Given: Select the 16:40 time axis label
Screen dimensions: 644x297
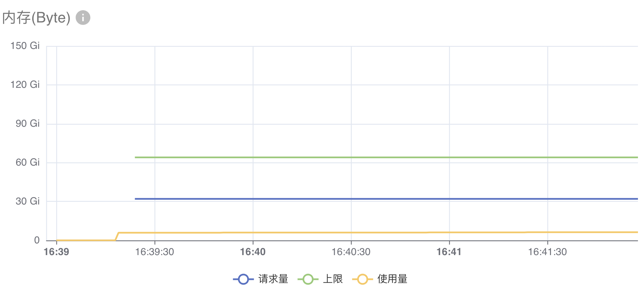Looking at the screenshot, I should (253, 252).
